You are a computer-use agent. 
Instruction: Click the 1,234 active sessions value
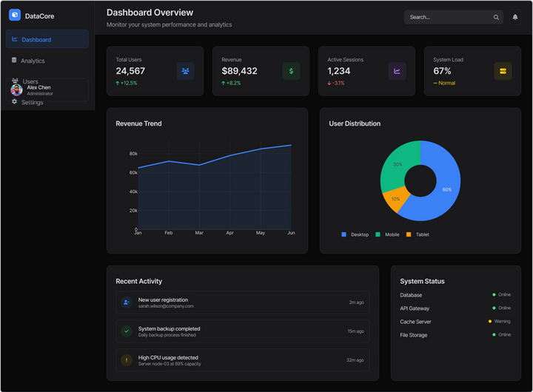[x=338, y=71]
